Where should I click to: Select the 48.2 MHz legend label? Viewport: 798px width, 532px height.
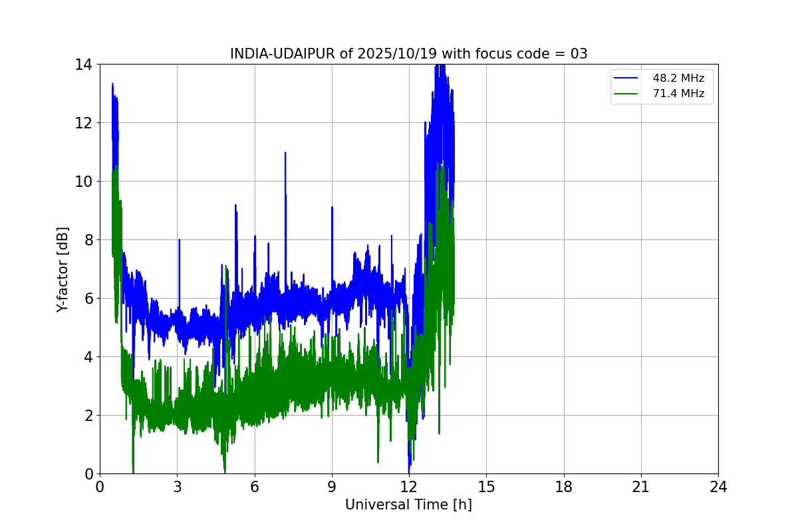678,78
